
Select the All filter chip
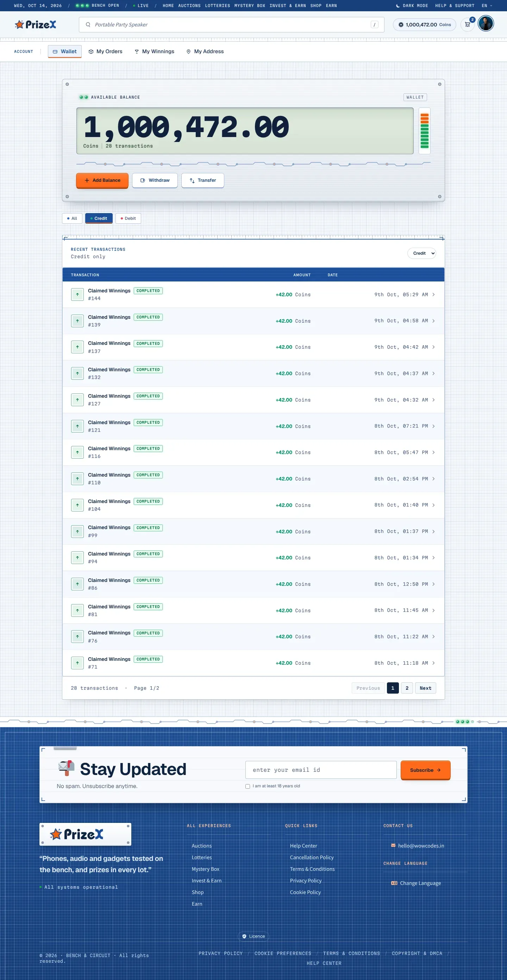coord(72,218)
